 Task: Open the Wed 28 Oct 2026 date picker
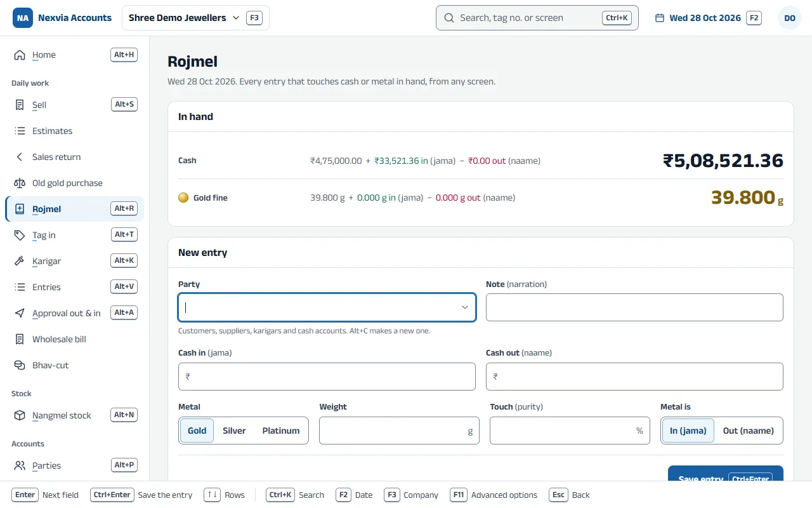pyautogui.click(x=708, y=18)
